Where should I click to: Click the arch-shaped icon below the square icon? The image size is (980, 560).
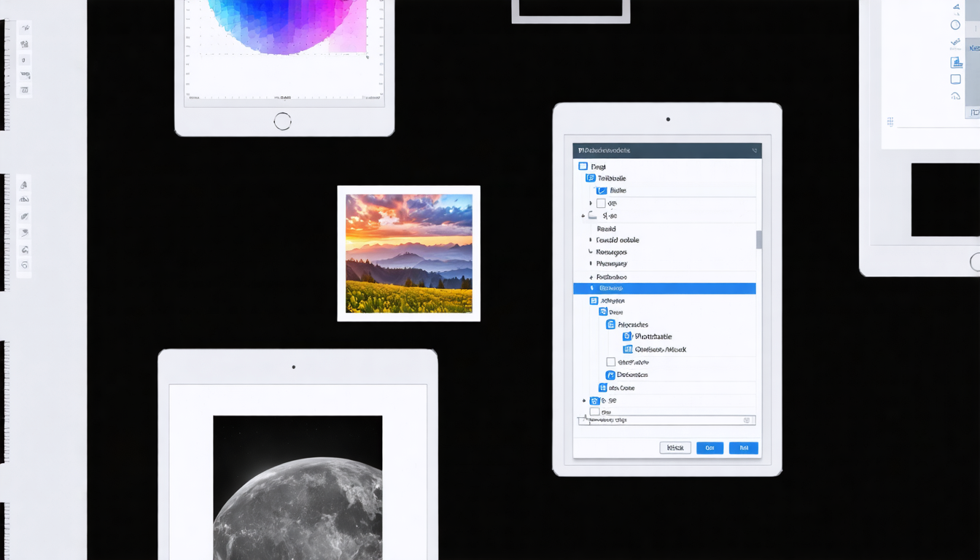pyautogui.click(x=955, y=96)
